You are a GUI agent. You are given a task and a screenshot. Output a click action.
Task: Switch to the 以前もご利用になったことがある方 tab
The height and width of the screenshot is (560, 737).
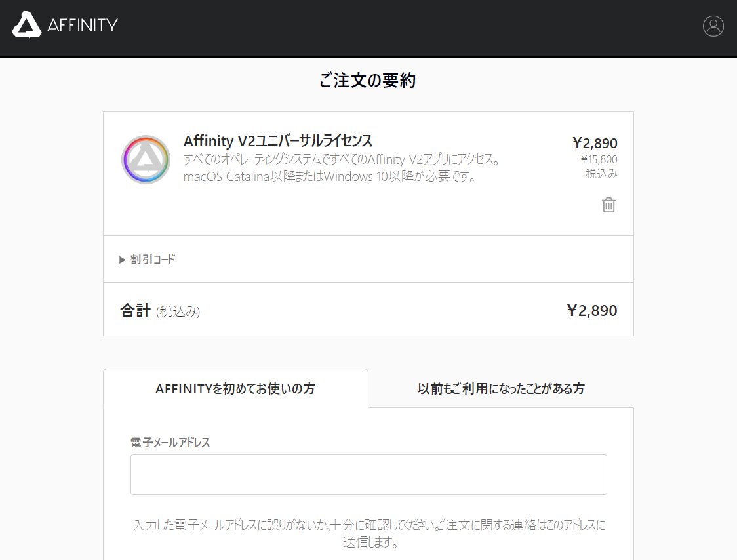[501, 388]
